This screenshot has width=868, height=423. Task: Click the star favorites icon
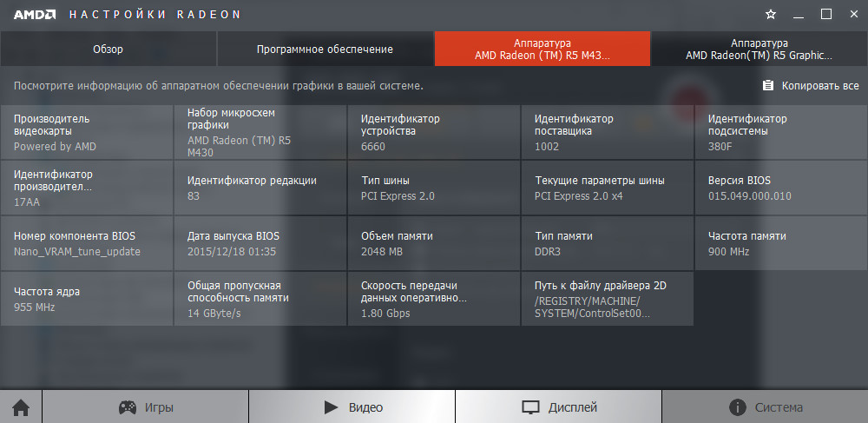coord(771,15)
